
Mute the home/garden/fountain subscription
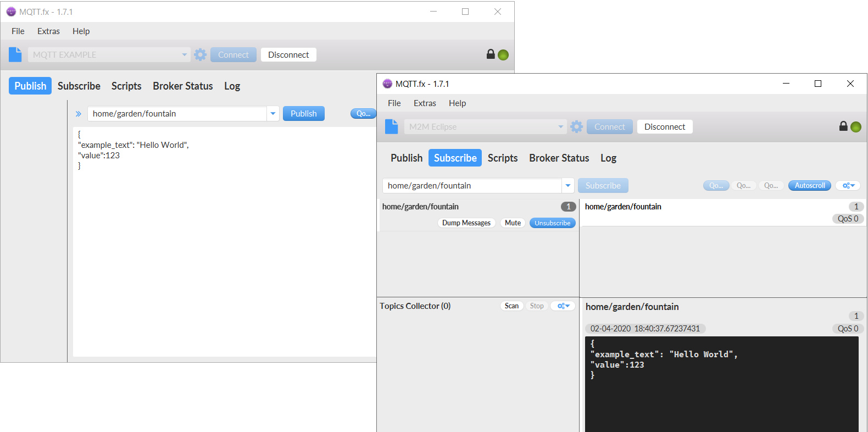click(x=513, y=223)
